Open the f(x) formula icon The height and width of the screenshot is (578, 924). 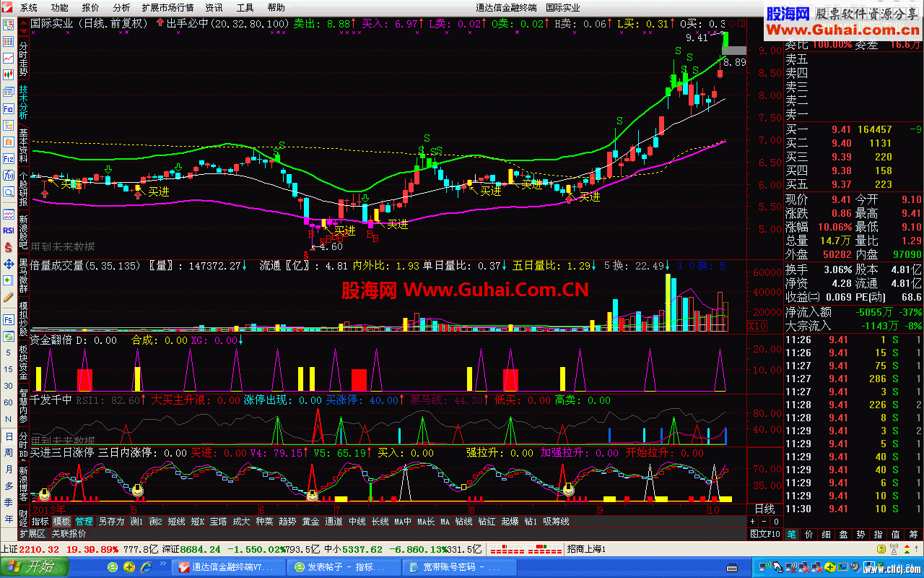pyautogui.click(x=8, y=174)
